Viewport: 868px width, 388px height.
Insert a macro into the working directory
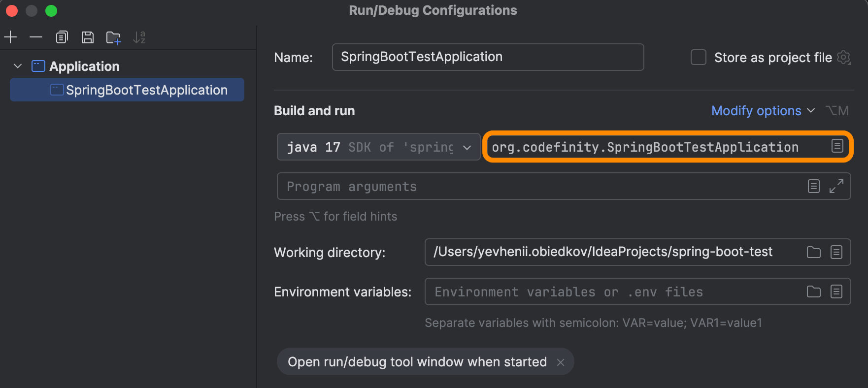pyautogui.click(x=836, y=252)
